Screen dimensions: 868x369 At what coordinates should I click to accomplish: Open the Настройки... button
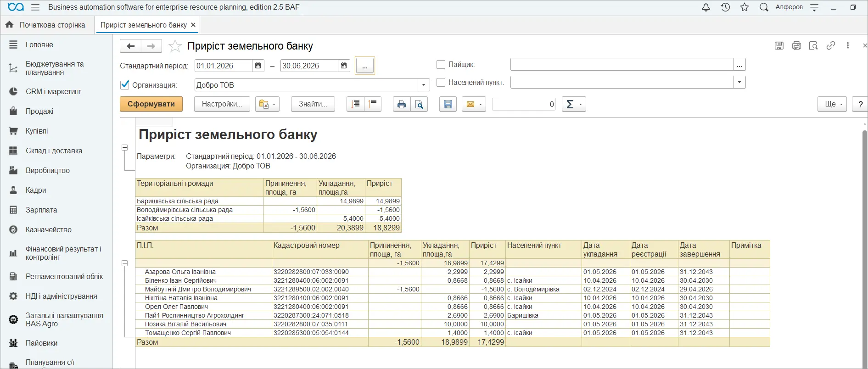tap(222, 104)
